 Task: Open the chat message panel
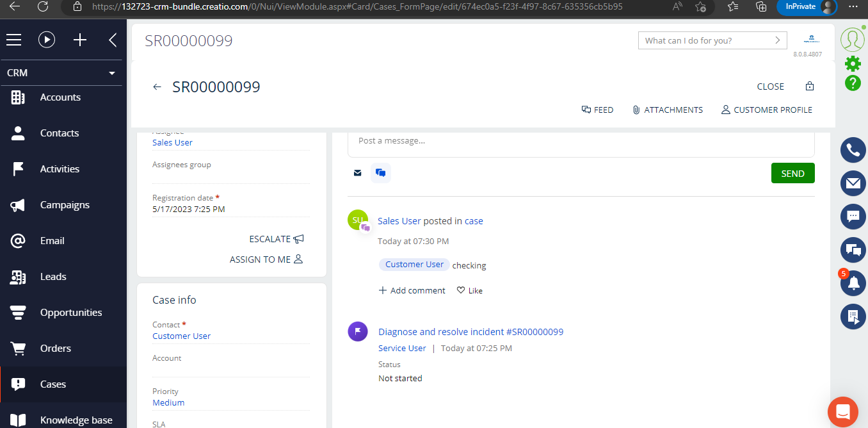click(853, 217)
